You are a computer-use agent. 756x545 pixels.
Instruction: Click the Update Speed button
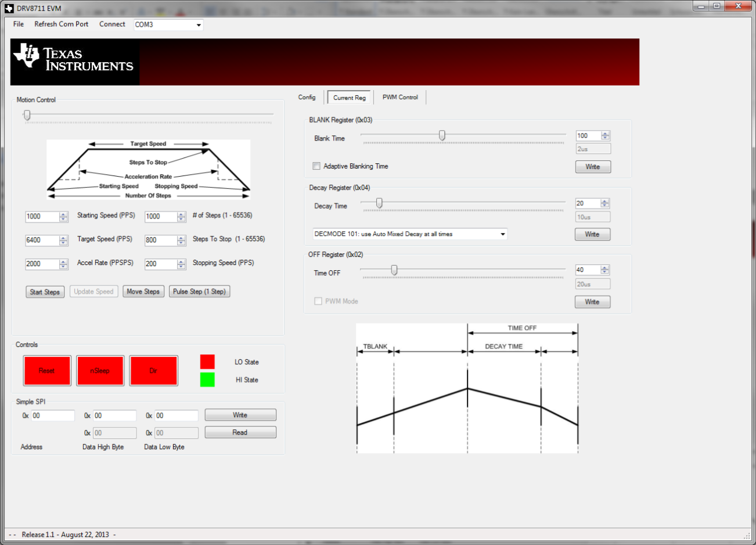point(94,292)
